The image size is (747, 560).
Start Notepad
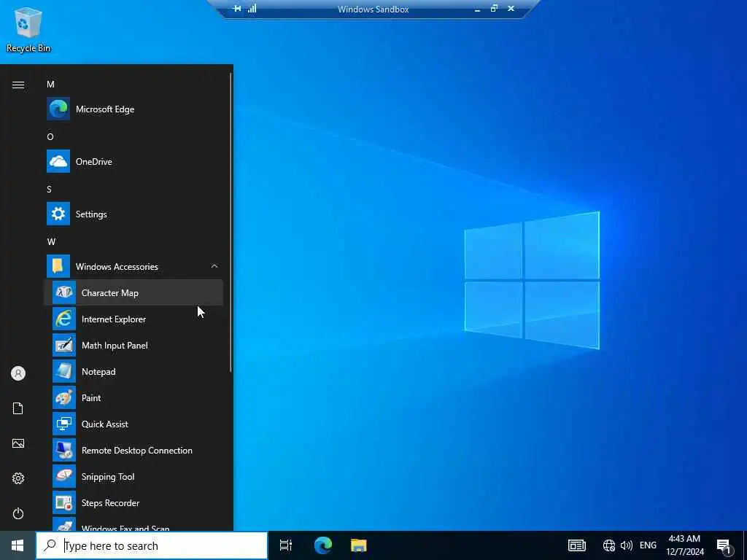click(x=133, y=371)
